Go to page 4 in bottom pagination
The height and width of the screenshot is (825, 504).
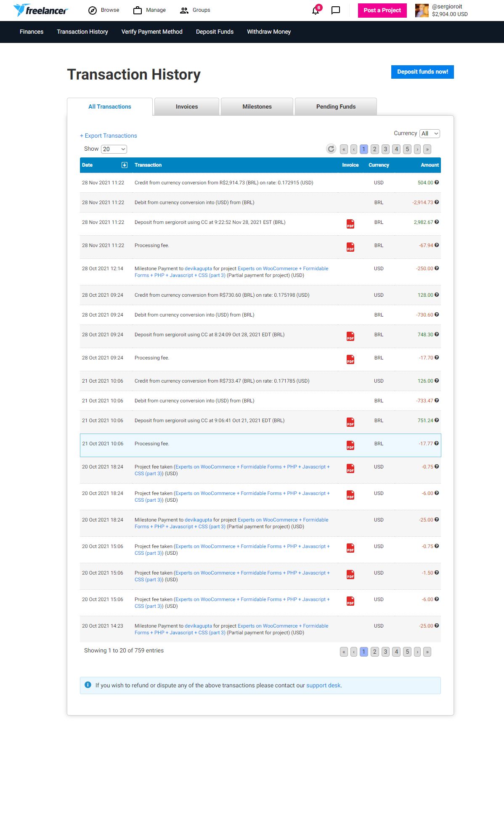pos(396,652)
